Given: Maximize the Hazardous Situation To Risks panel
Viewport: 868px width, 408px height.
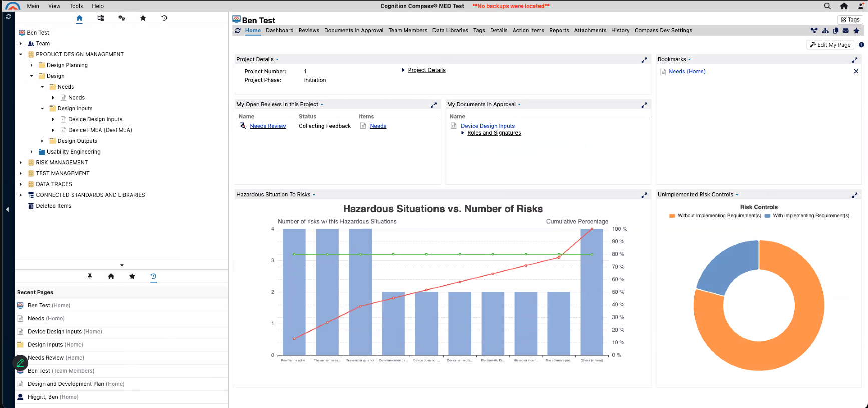Looking at the screenshot, I should tap(644, 195).
